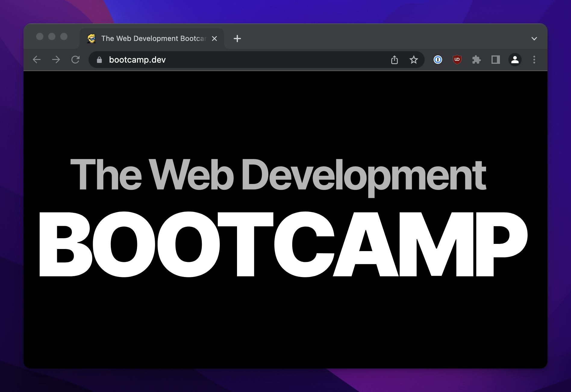Click the back navigation arrow
571x392 pixels.
coord(37,60)
